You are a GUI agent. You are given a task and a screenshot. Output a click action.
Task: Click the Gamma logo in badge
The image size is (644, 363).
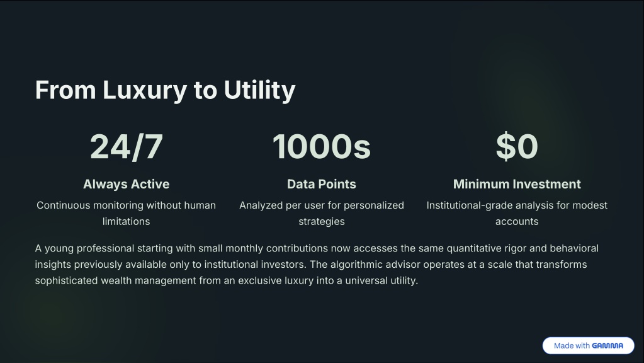pos(607,346)
